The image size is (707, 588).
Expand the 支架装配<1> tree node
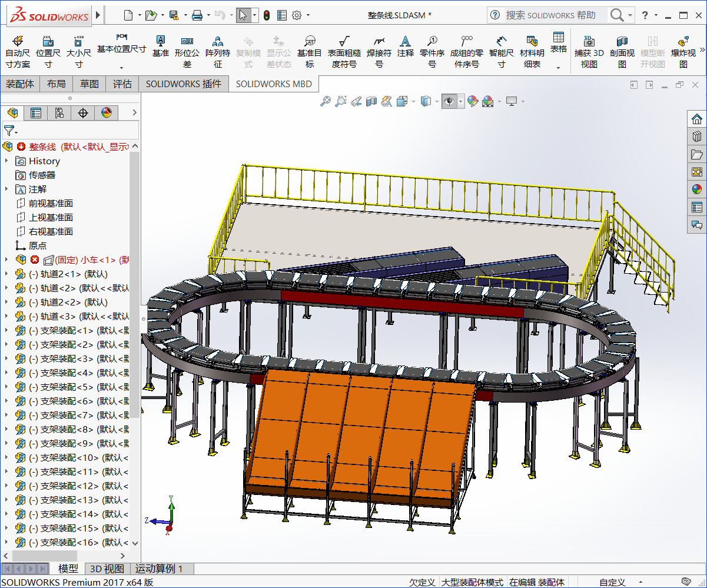(x=6, y=330)
